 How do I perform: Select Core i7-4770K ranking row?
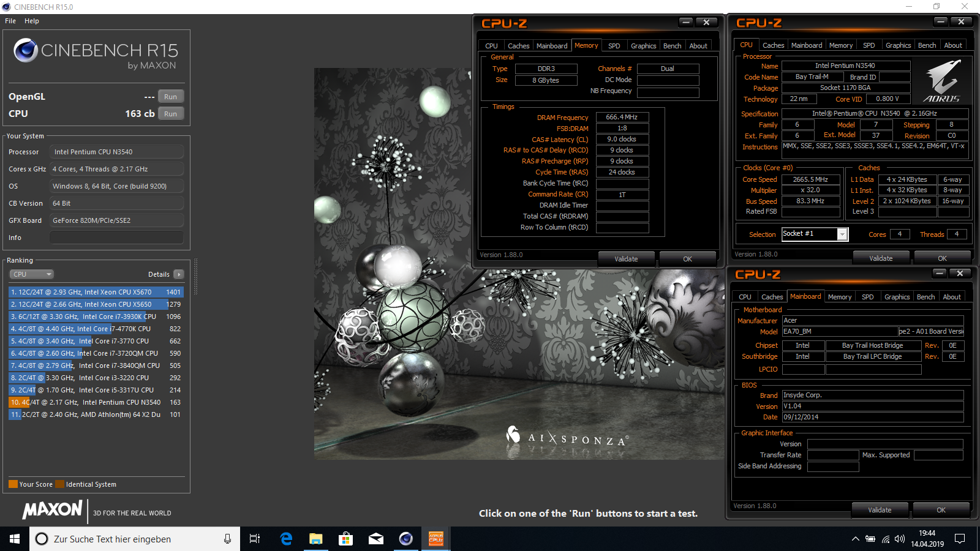click(x=96, y=329)
